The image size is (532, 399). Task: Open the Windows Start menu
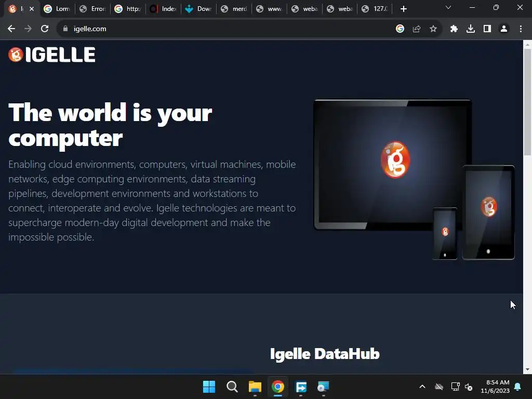tap(209, 387)
